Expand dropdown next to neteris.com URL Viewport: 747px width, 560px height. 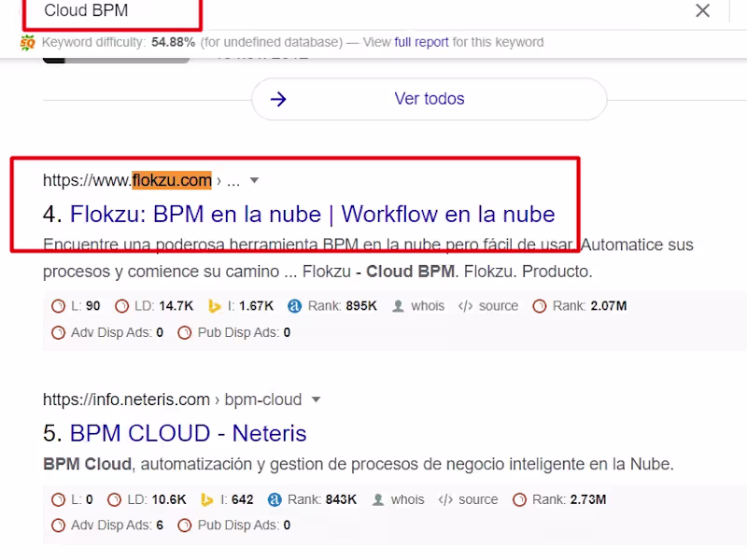pos(316,399)
